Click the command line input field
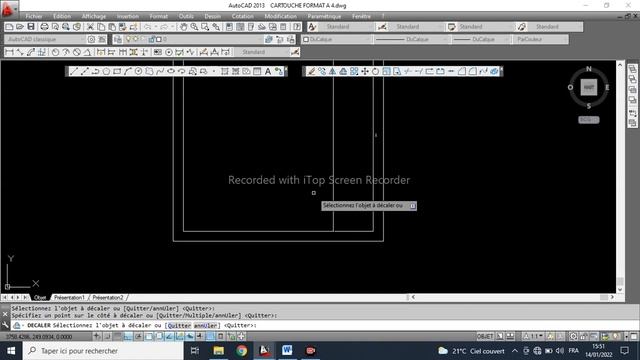Image resolution: width=640 pixels, height=360 pixels. click(x=324, y=326)
